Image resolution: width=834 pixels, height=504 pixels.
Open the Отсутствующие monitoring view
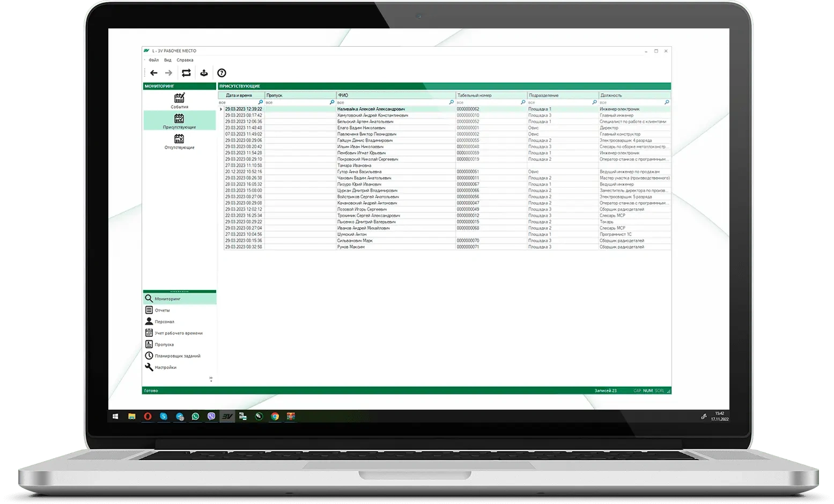pyautogui.click(x=179, y=142)
